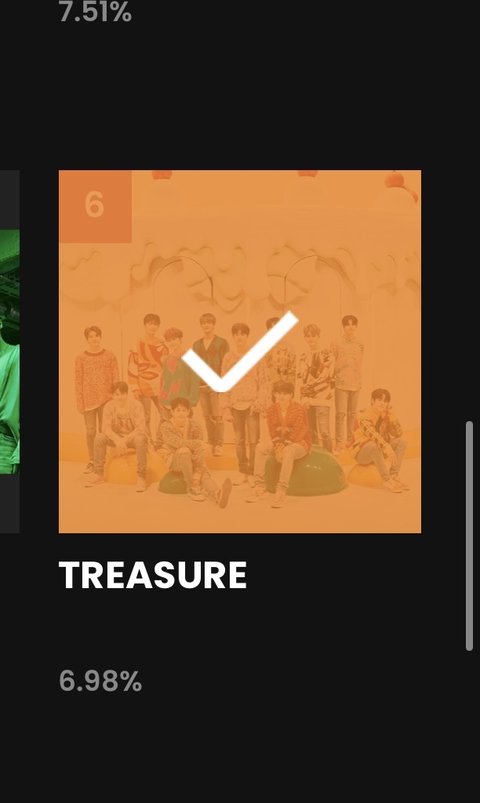Click the vertical scrollbar thumb

coord(469,536)
